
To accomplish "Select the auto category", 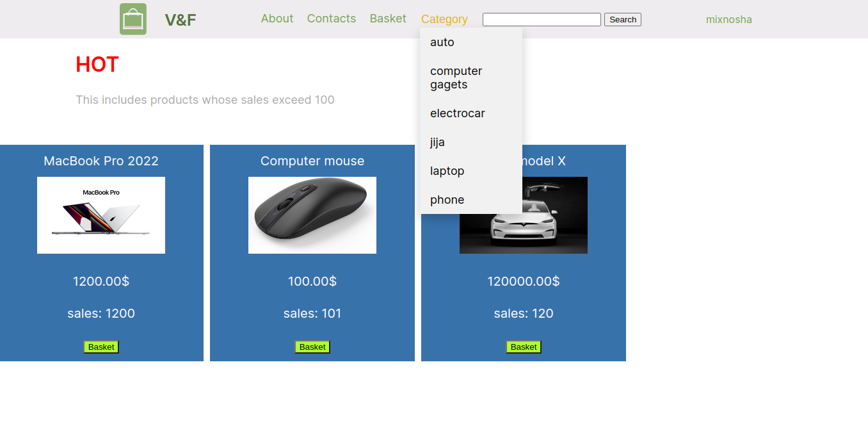I will coord(471,42).
